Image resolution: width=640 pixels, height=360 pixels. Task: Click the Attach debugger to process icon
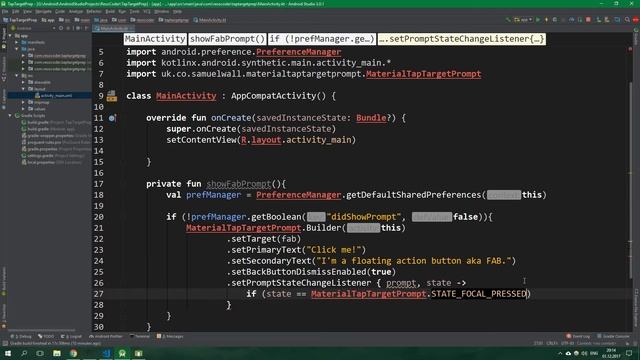pos(580,20)
